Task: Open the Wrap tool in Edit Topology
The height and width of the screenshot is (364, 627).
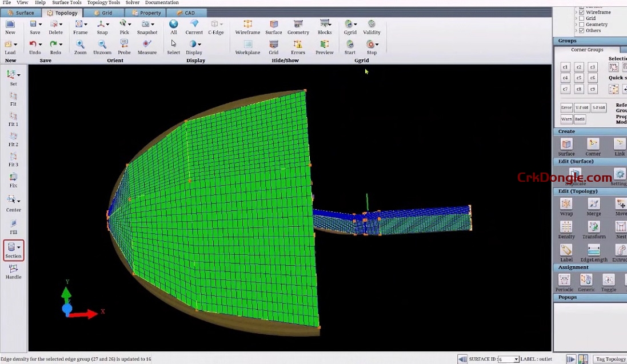Action: pyautogui.click(x=566, y=207)
